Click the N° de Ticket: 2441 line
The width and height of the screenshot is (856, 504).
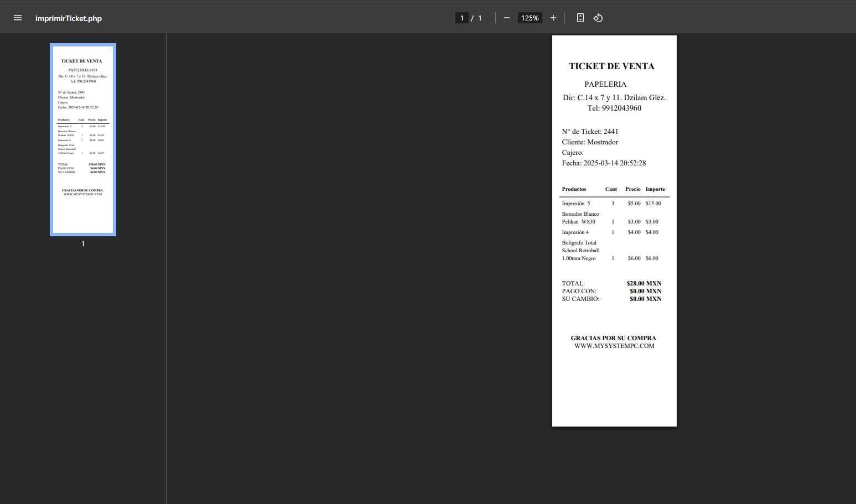point(590,132)
